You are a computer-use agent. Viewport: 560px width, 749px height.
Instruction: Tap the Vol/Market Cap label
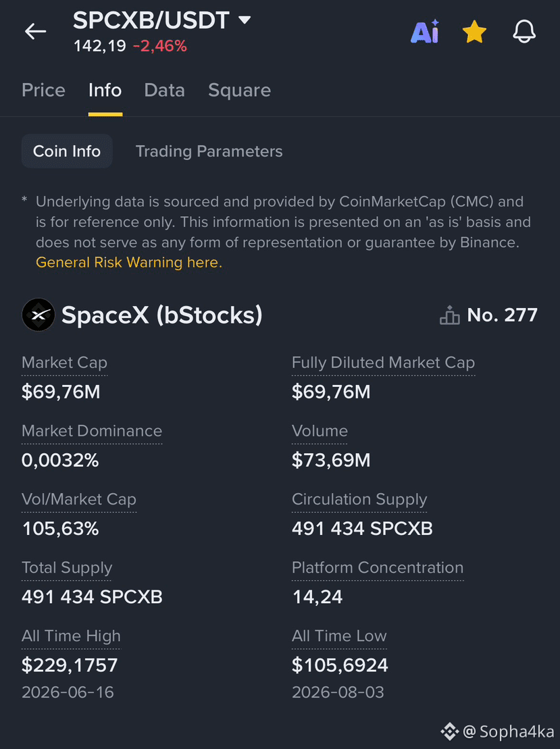(79, 499)
